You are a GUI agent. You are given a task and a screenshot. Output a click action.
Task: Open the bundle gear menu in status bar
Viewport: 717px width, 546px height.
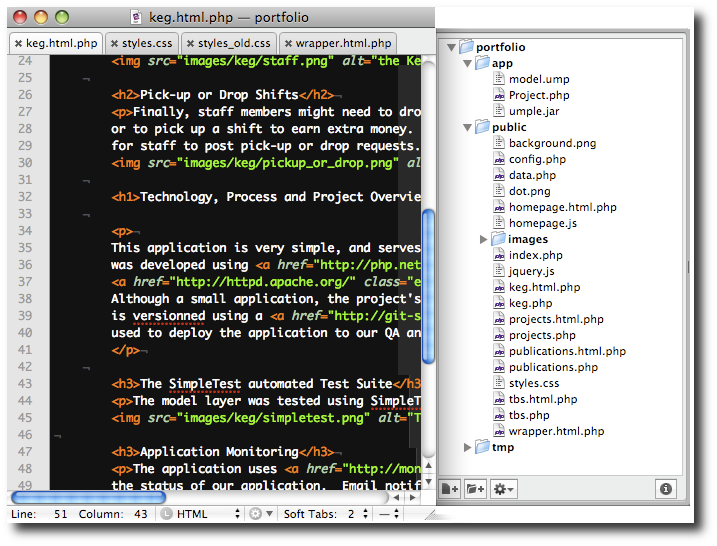coord(259,514)
